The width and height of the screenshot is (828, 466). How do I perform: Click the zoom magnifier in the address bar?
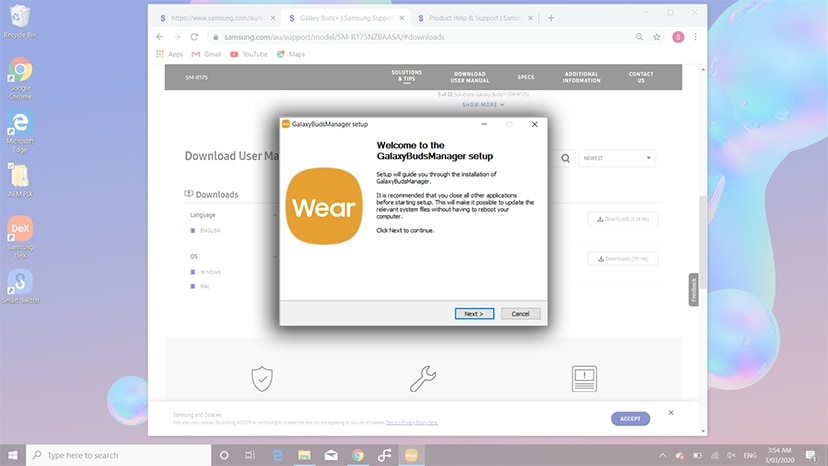click(x=639, y=37)
